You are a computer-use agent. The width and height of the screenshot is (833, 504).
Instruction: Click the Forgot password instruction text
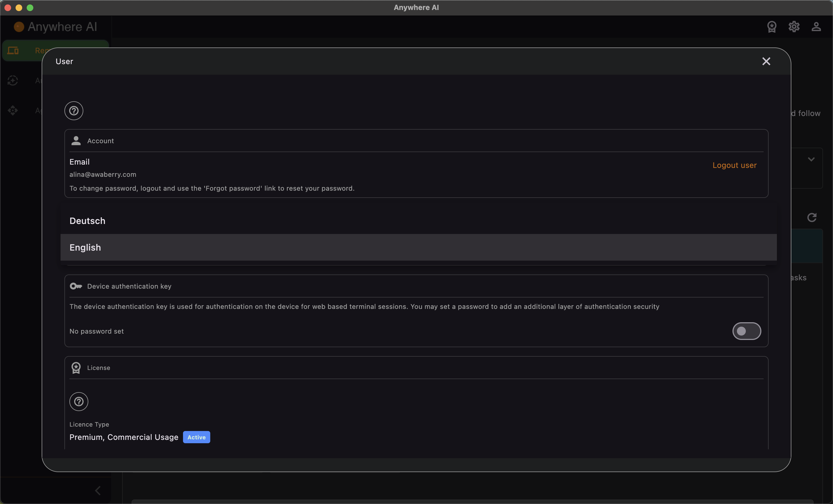tap(212, 188)
